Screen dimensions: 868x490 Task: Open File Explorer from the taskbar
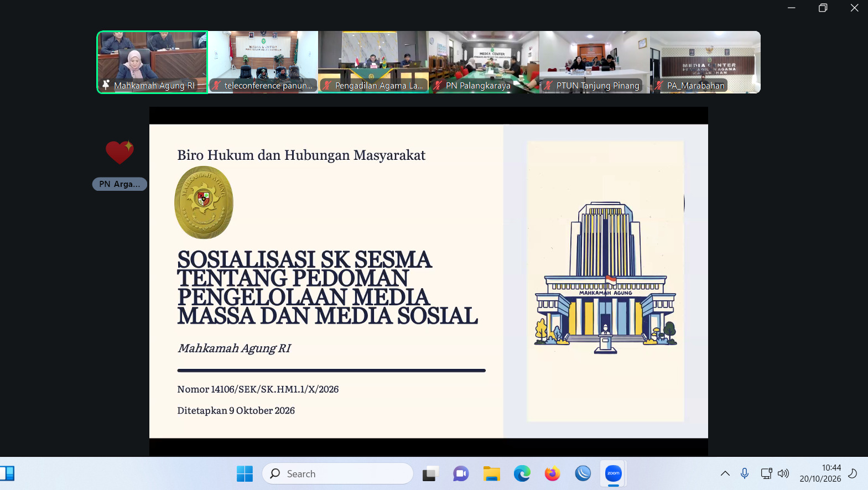coord(491,473)
